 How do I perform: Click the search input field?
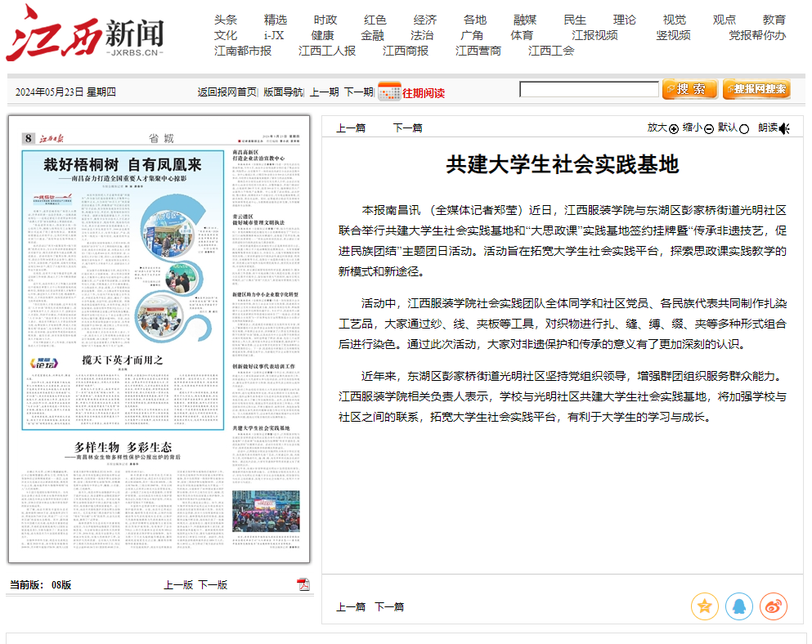tap(589, 90)
